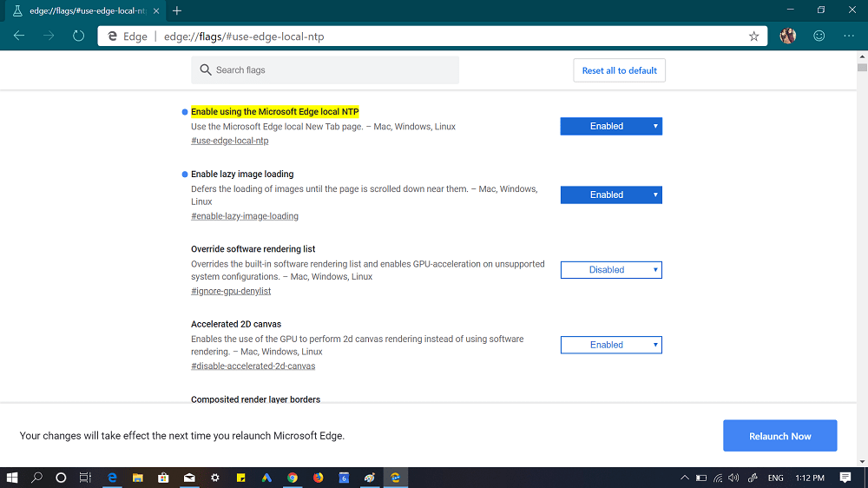Open the Wi-Fi network flyout

pos(718,478)
